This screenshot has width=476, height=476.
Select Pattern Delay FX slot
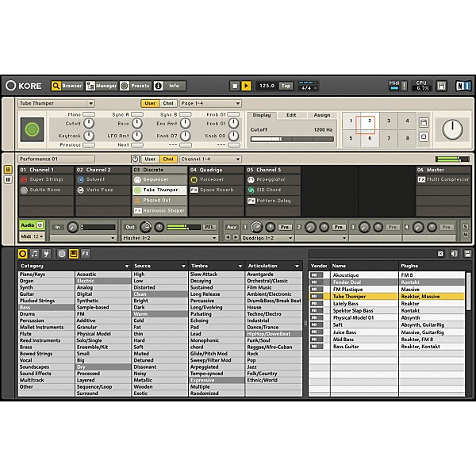(273, 201)
